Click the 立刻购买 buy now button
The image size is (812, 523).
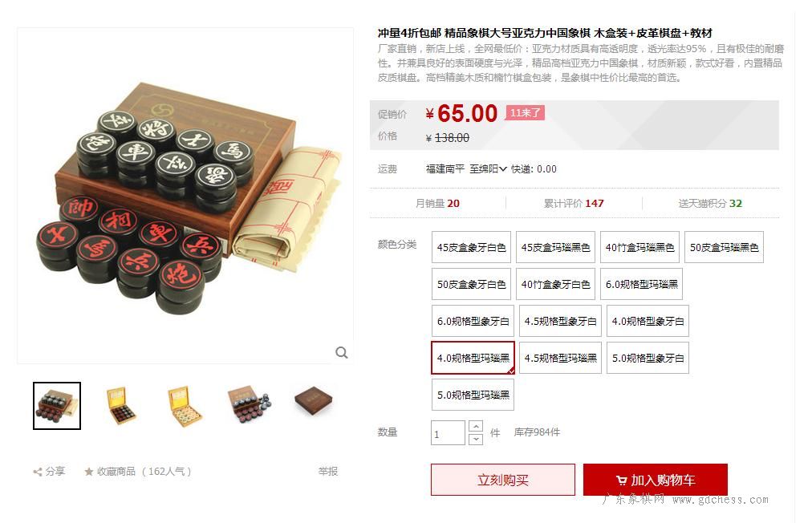503,480
